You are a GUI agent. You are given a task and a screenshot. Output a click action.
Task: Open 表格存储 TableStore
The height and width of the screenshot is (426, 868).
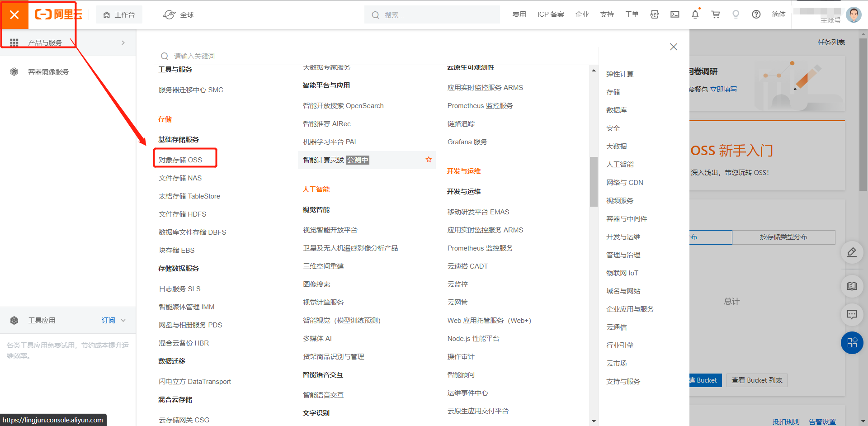[189, 196]
